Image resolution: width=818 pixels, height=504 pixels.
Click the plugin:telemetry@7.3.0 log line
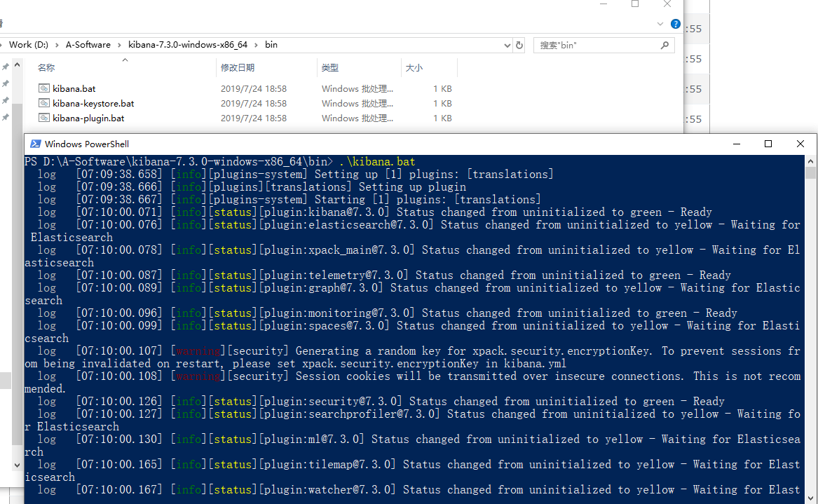(x=384, y=275)
